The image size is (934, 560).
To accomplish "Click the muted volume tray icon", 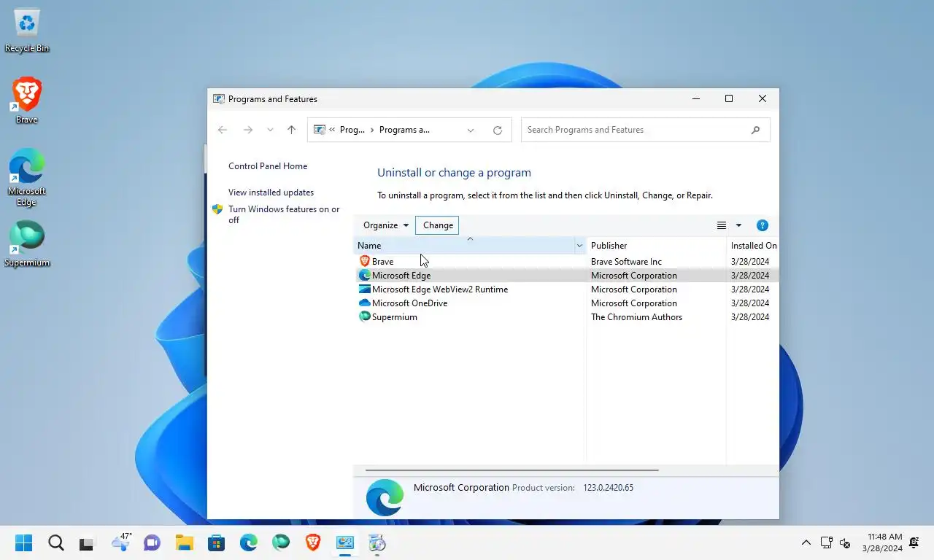I will click(x=846, y=542).
